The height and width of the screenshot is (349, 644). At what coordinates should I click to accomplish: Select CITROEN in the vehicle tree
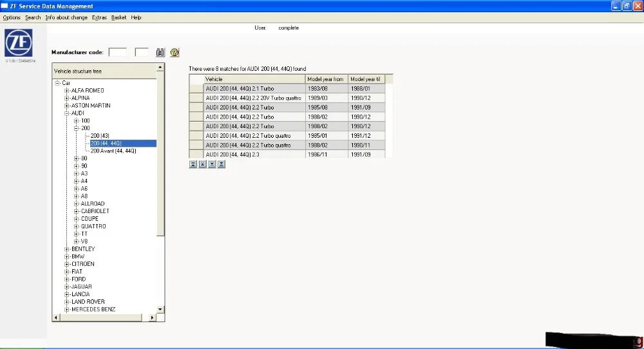tap(82, 264)
